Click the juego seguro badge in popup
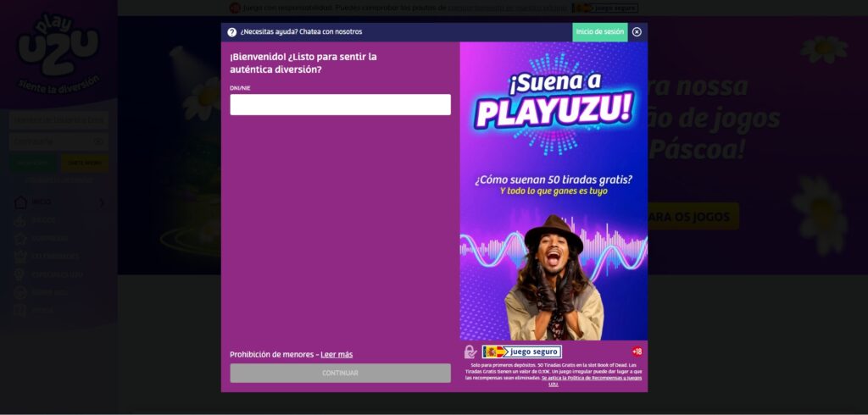This screenshot has width=868, height=415. pos(521,351)
